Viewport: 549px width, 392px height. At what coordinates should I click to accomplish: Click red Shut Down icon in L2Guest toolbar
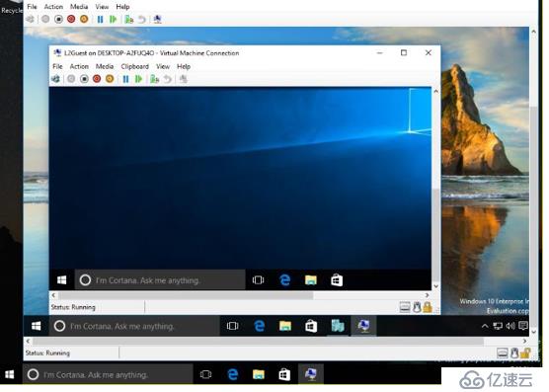click(x=97, y=79)
